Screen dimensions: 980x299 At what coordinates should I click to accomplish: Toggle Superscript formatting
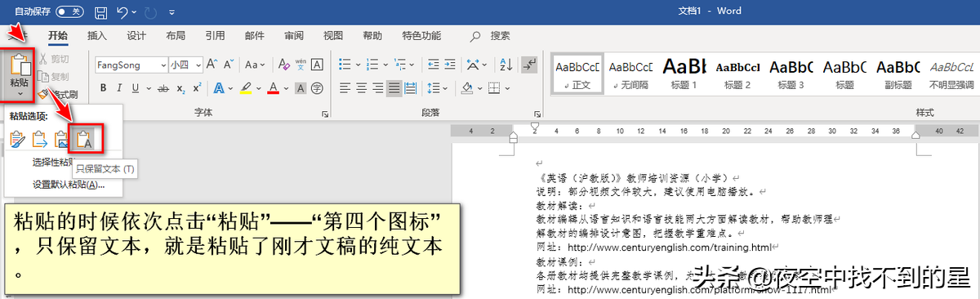pyautogui.click(x=196, y=87)
